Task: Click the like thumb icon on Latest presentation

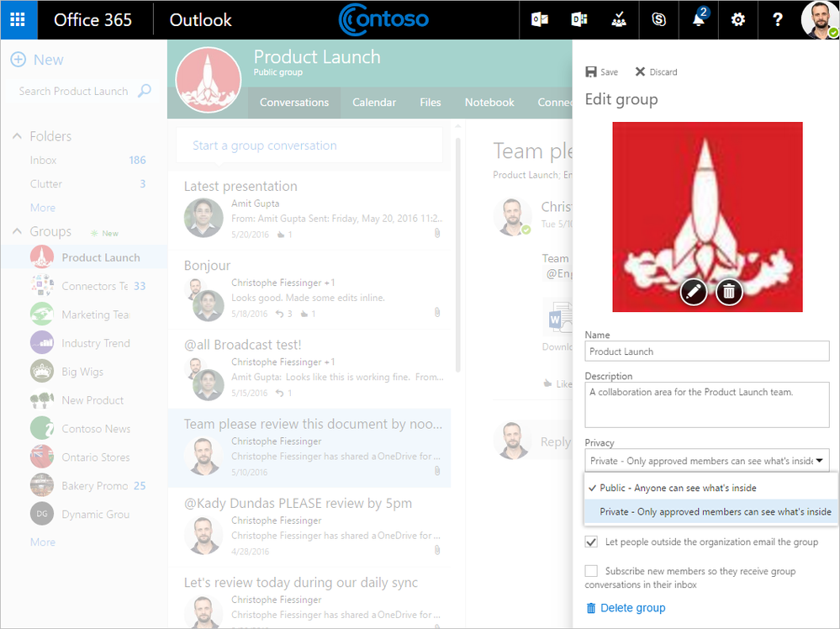Action: tap(281, 235)
